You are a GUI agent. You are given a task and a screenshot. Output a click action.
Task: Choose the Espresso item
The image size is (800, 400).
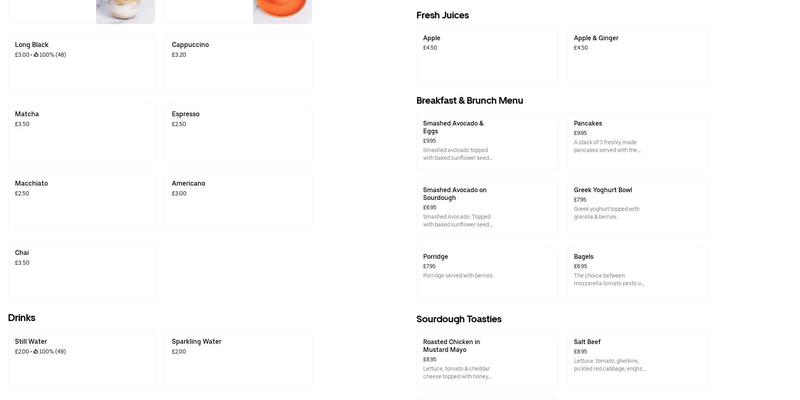pyautogui.click(x=238, y=133)
